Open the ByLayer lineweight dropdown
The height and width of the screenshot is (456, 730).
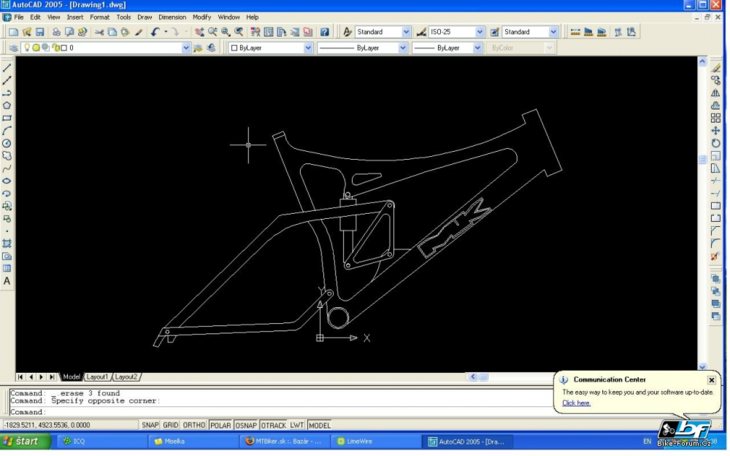point(478,48)
